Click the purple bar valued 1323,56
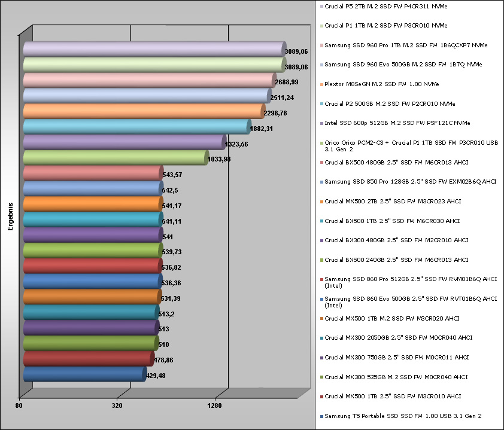The image size is (504, 430). (x=125, y=142)
